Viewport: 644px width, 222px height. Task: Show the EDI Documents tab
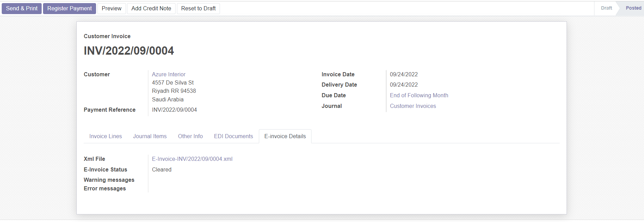pyautogui.click(x=233, y=136)
